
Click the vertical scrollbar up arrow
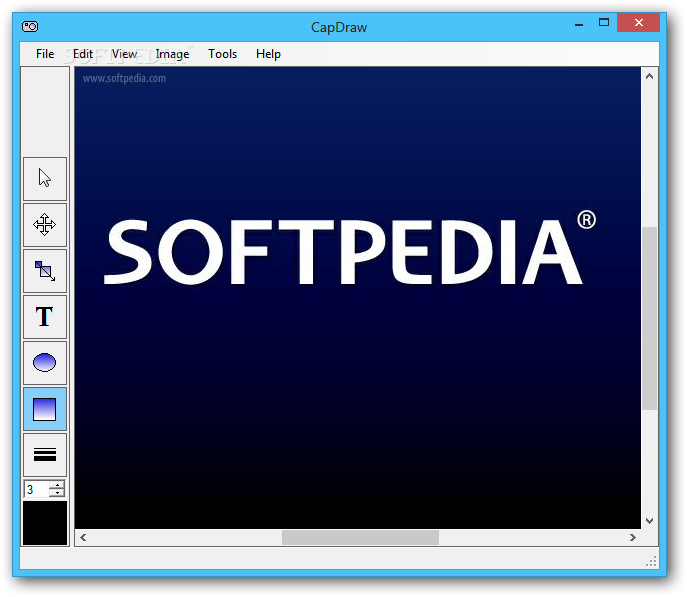pyautogui.click(x=649, y=76)
